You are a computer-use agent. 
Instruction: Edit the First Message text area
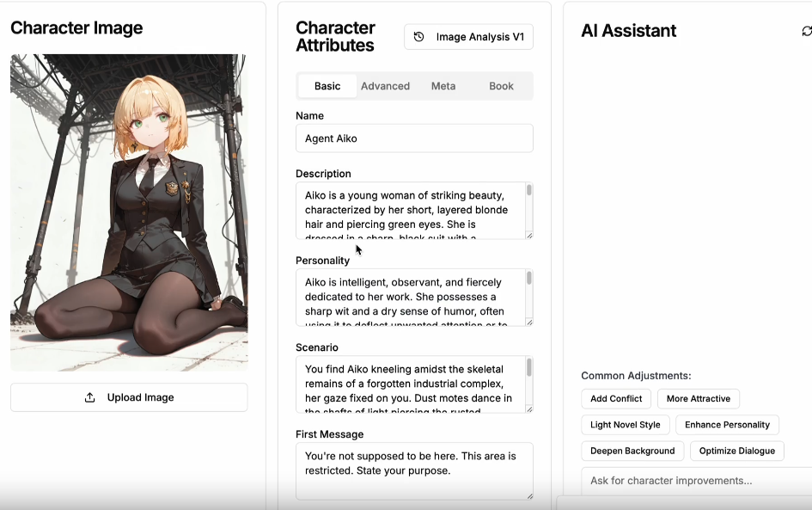(x=414, y=471)
